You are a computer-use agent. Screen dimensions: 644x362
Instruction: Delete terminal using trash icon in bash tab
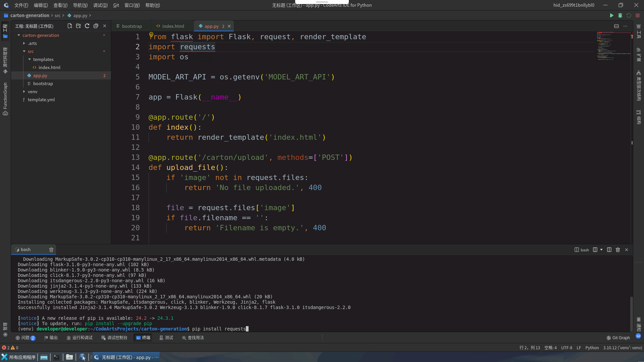click(51, 250)
